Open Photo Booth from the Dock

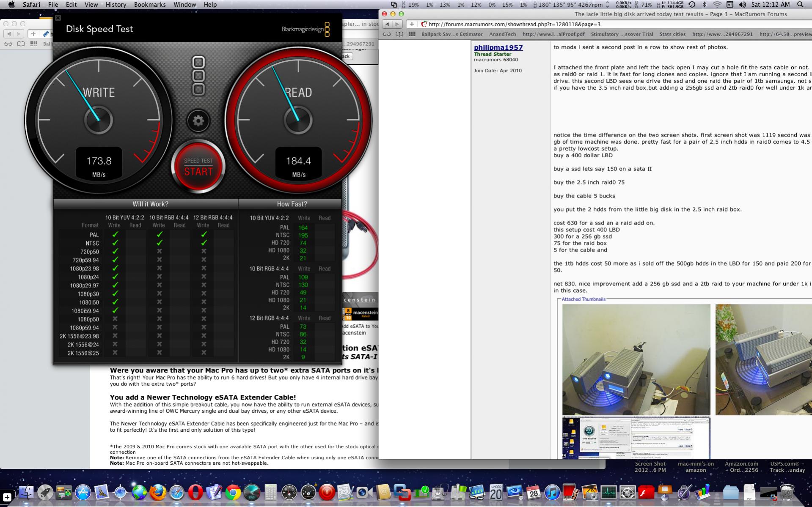click(570, 492)
